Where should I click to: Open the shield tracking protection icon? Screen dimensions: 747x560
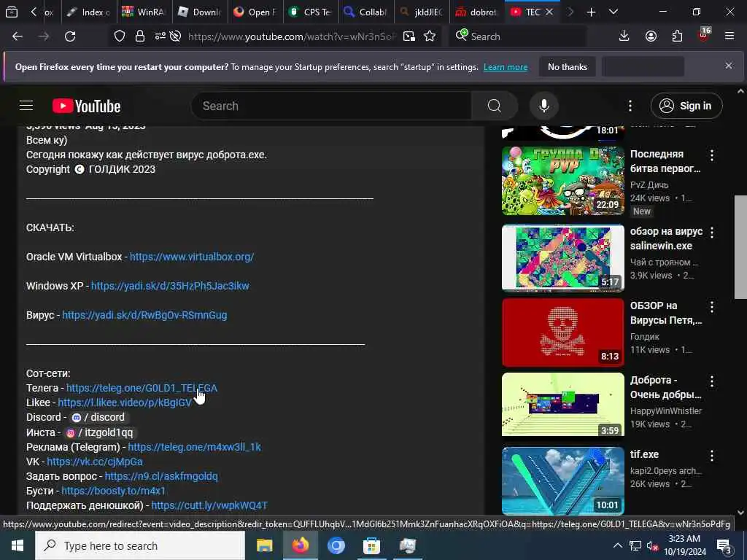point(120,36)
